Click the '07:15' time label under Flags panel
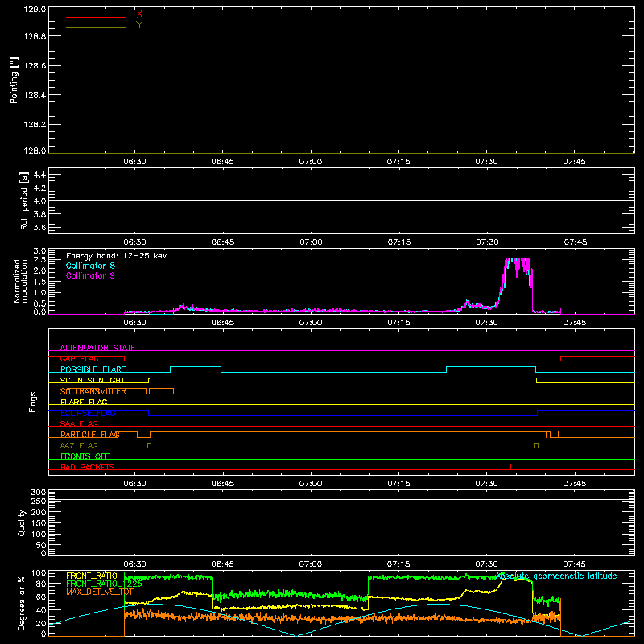The image size is (644, 644). click(x=398, y=484)
